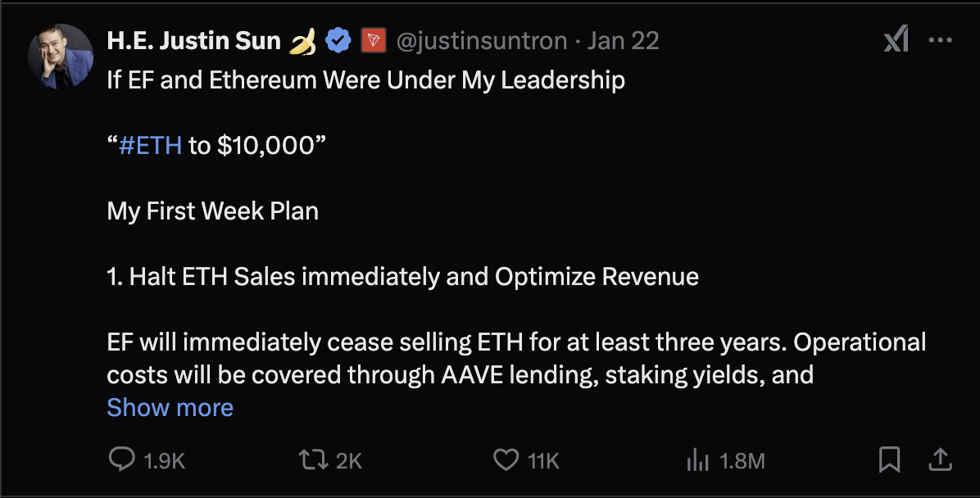Viewport: 980px width, 498px height.
Task: Open Justin Sun's profile photo
Action: [61, 57]
